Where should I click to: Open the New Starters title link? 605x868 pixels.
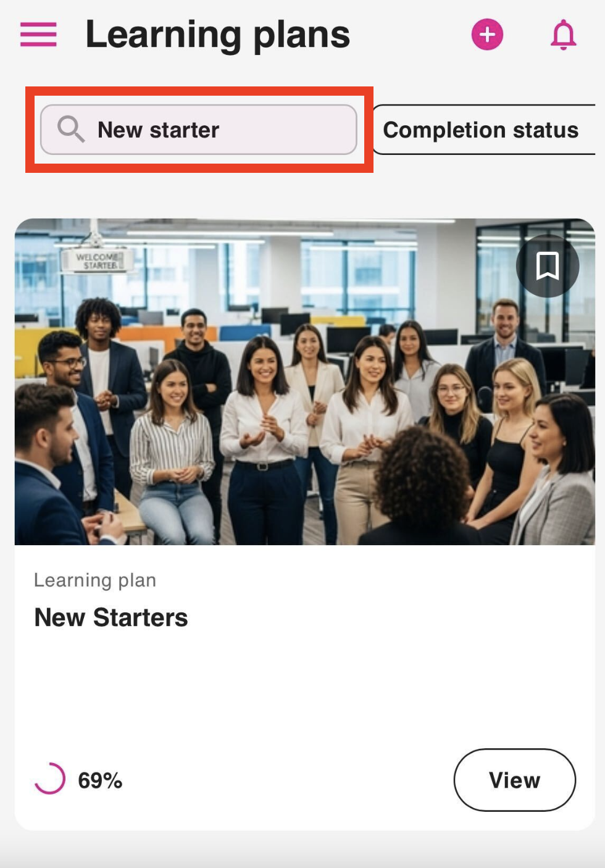tap(111, 617)
